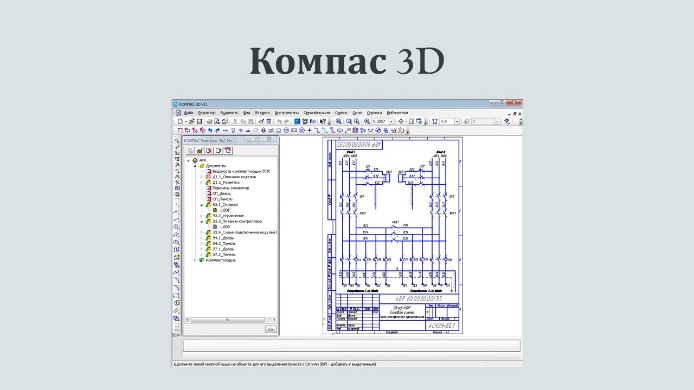Open the Сервис menu
The width and height of the screenshot is (694, 390).
tap(341, 113)
